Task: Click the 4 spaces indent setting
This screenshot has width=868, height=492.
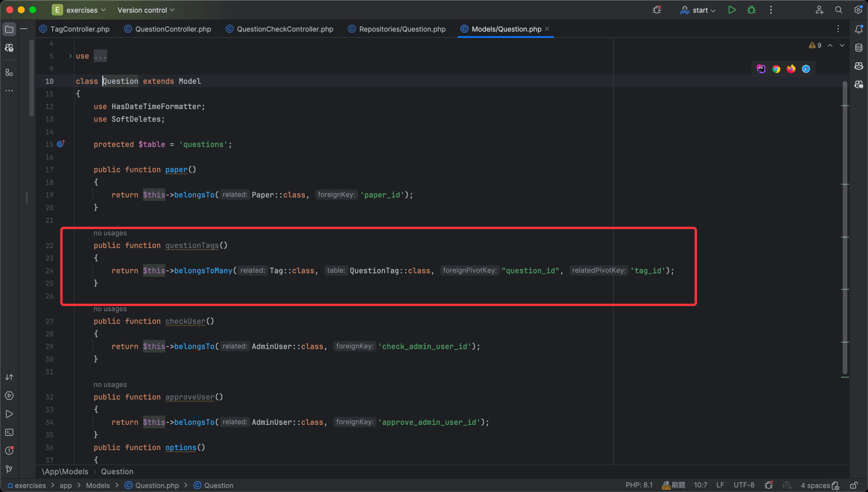Action: pos(815,485)
